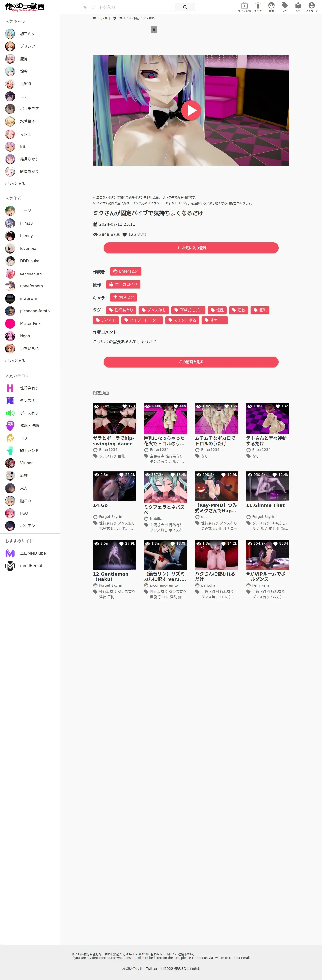Click ボーカロイド in the breadcrumb
This screenshot has height=980, width=322.
122,18
